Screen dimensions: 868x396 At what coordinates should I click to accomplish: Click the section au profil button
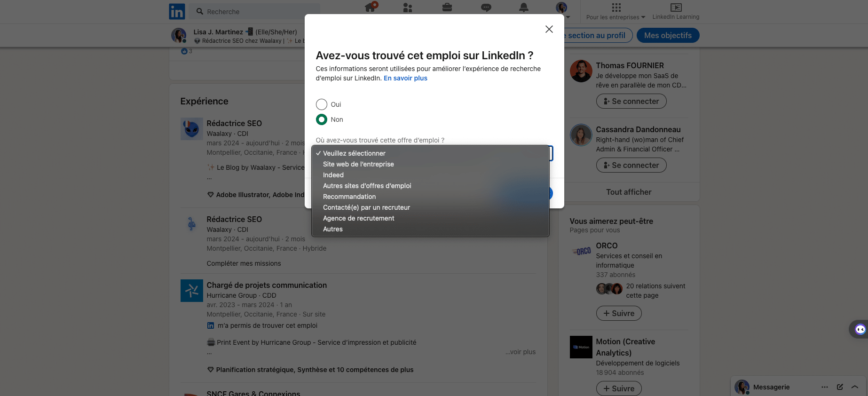tap(598, 35)
